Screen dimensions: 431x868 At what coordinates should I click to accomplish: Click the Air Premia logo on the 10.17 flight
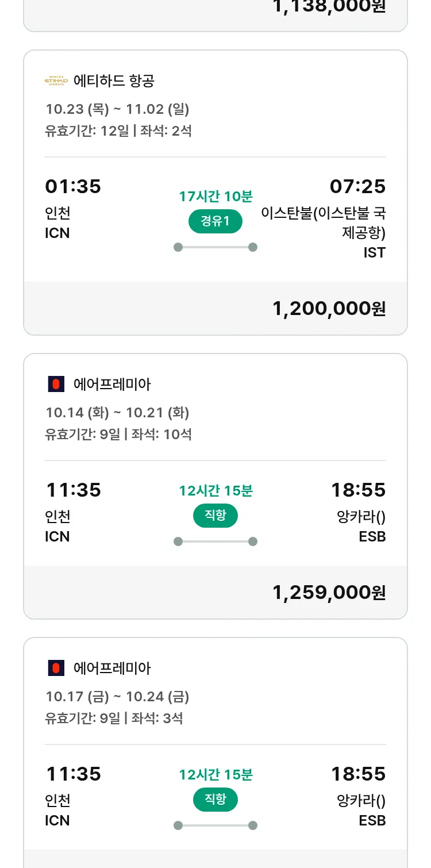point(56,668)
